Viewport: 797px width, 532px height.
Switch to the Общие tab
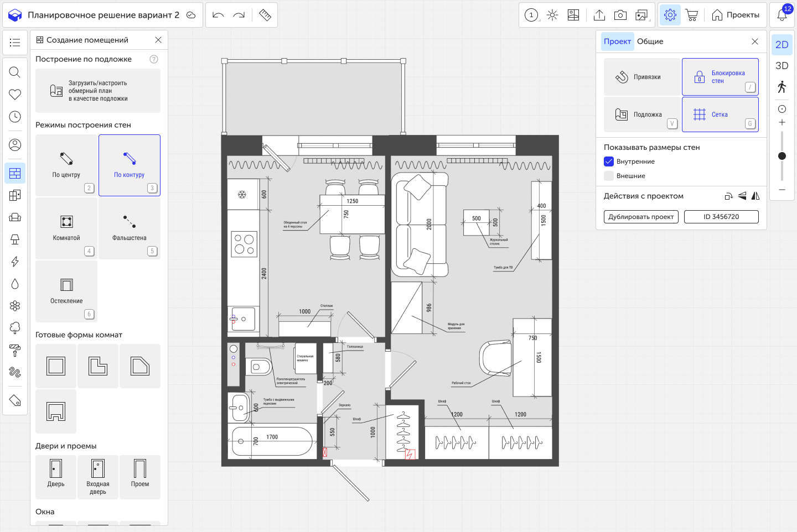point(650,41)
